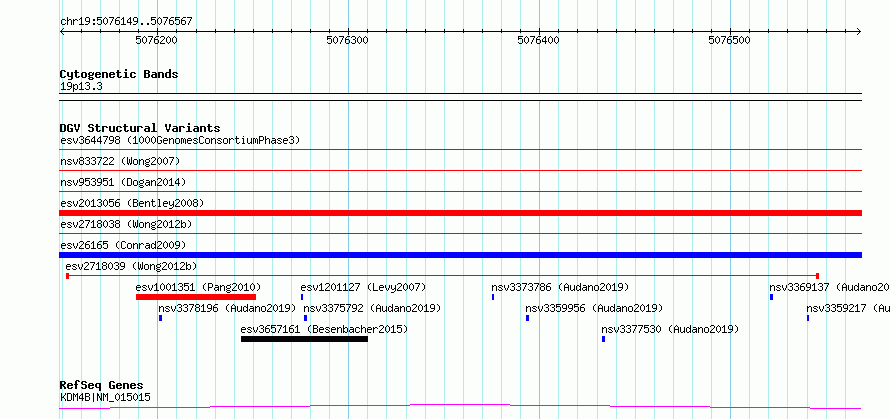Select the esv26165 (Conrad2009) label
The height and width of the screenshot is (419, 890).
123,245
